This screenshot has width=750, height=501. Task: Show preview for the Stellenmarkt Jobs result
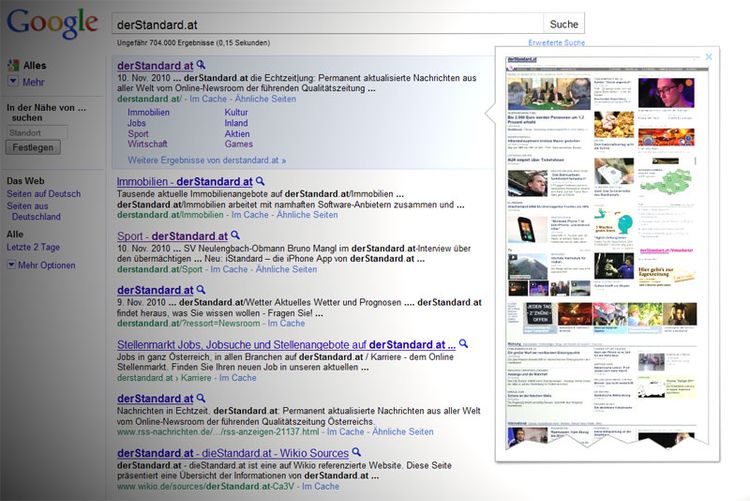click(463, 344)
